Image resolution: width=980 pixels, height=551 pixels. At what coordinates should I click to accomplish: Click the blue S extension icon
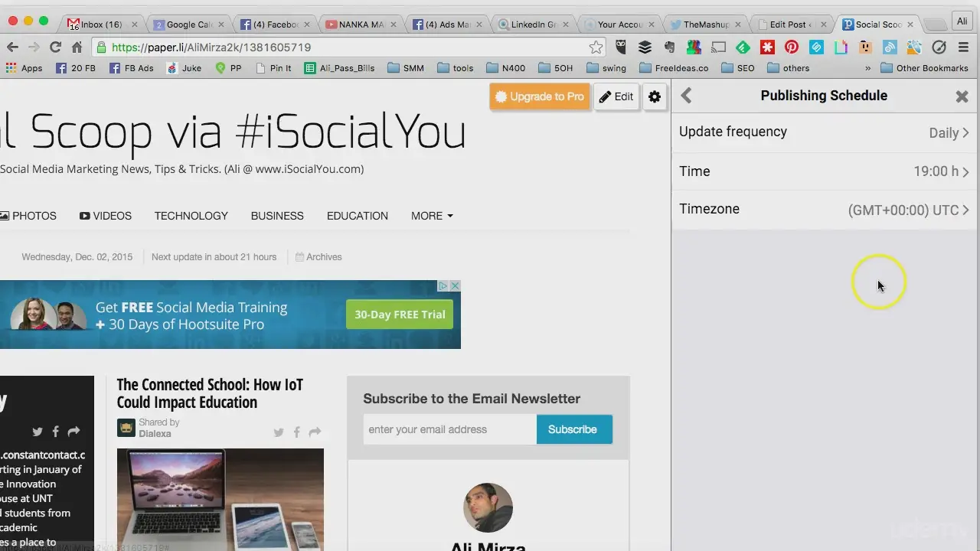(x=816, y=47)
